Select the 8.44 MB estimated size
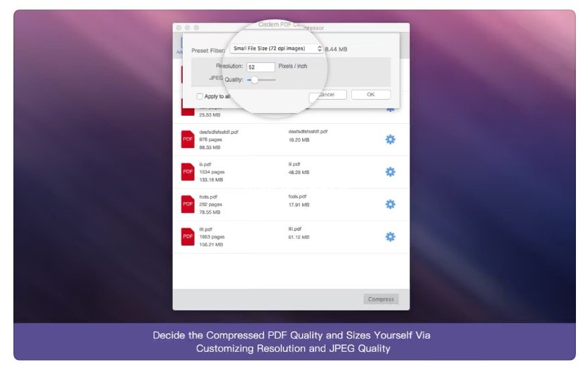588x372 pixels. (x=336, y=49)
